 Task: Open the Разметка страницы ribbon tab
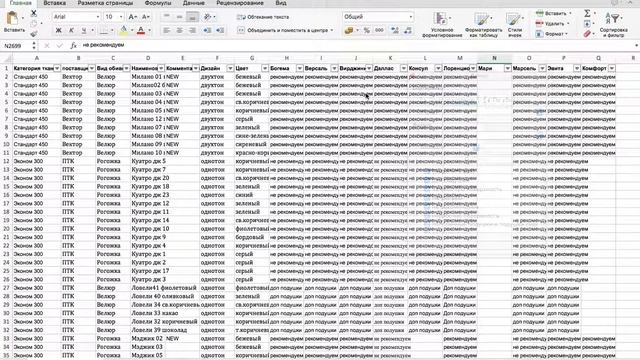pos(105,3)
